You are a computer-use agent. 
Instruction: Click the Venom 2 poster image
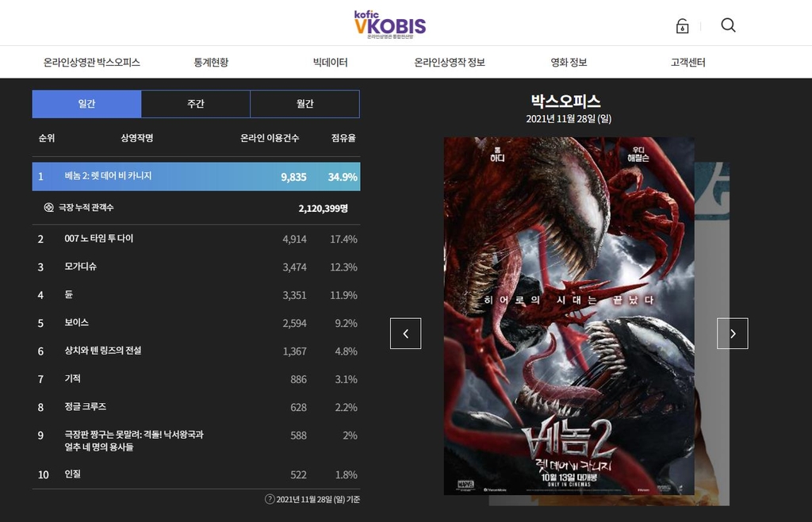pos(569,316)
